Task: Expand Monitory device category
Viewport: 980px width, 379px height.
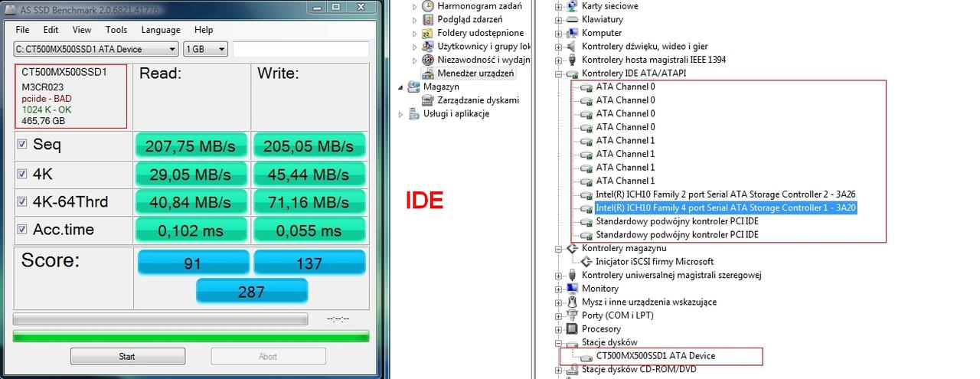Action: click(x=559, y=289)
